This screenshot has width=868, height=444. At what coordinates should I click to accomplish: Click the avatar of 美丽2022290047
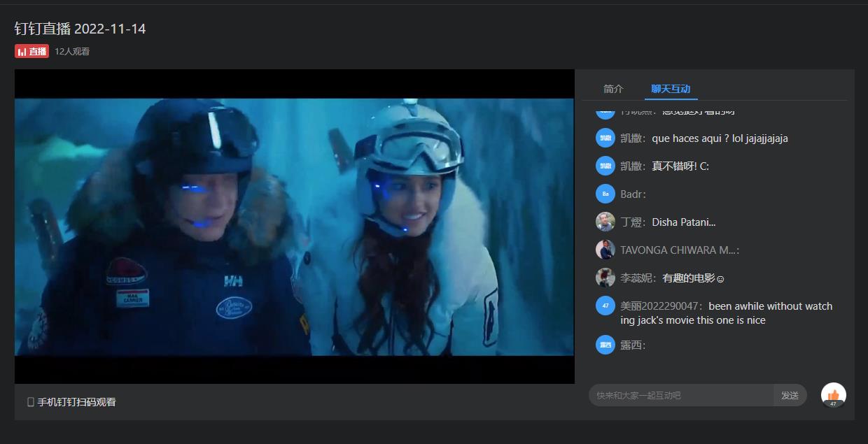click(x=605, y=306)
